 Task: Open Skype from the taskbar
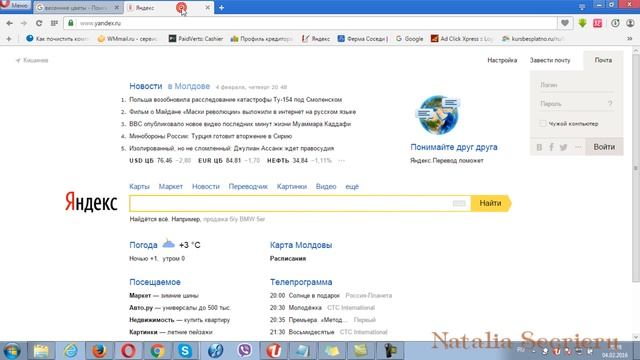(185, 351)
